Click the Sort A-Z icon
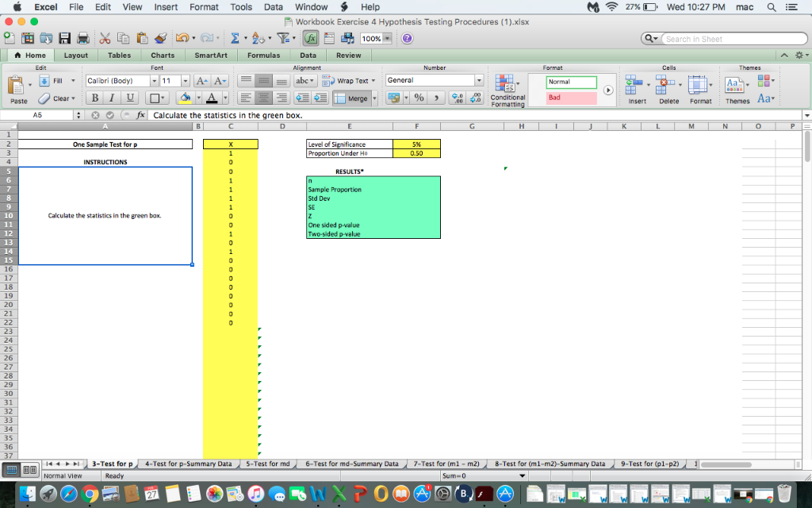 pos(256,37)
